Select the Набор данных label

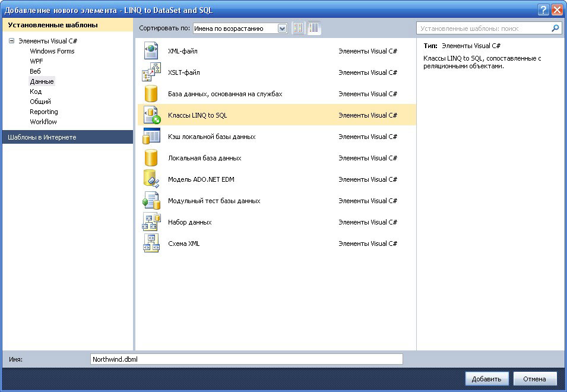pyautogui.click(x=190, y=222)
